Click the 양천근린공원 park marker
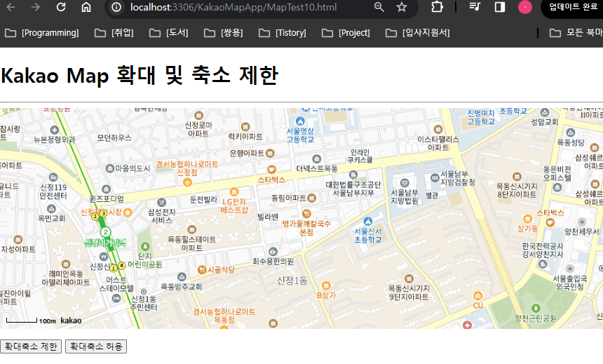Screen dimensions: 603x364 pos(536,308)
